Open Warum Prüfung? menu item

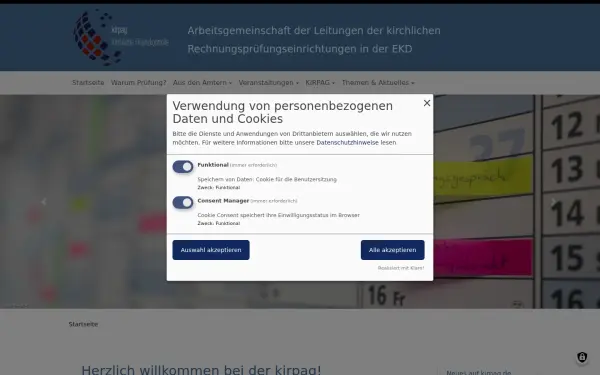click(139, 83)
